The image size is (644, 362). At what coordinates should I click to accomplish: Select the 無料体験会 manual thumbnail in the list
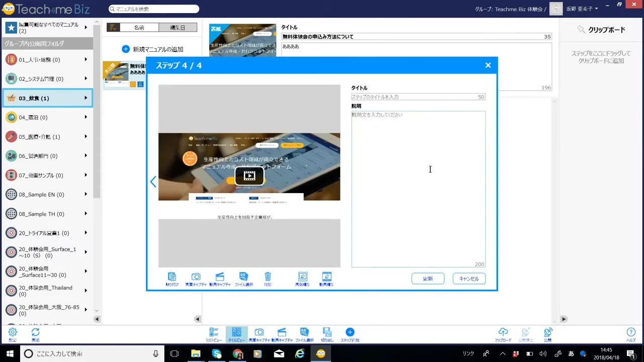pyautogui.click(x=116, y=75)
